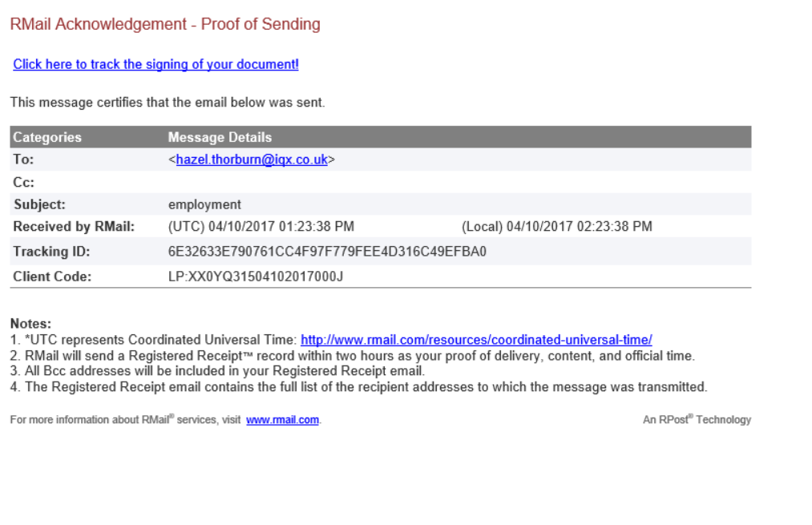Select the Categories column header
The height and width of the screenshot is (525, 812).
click(x=47, y=137)
